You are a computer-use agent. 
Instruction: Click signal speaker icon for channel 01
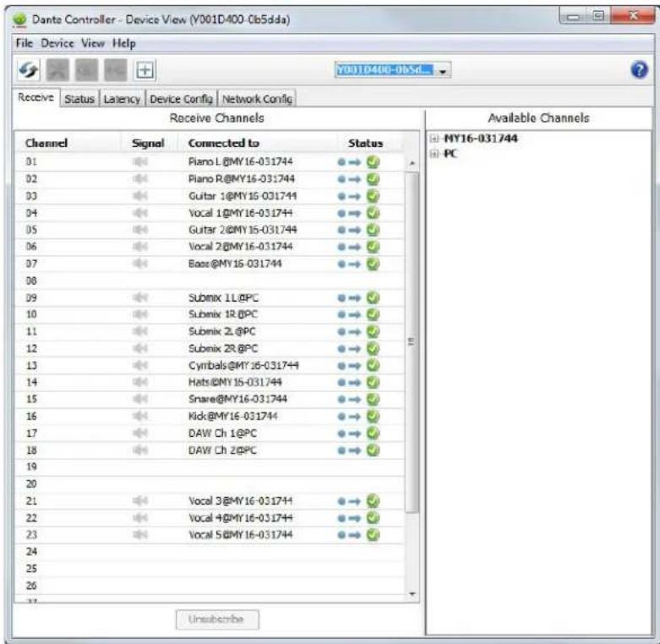(x=140, y=161)
